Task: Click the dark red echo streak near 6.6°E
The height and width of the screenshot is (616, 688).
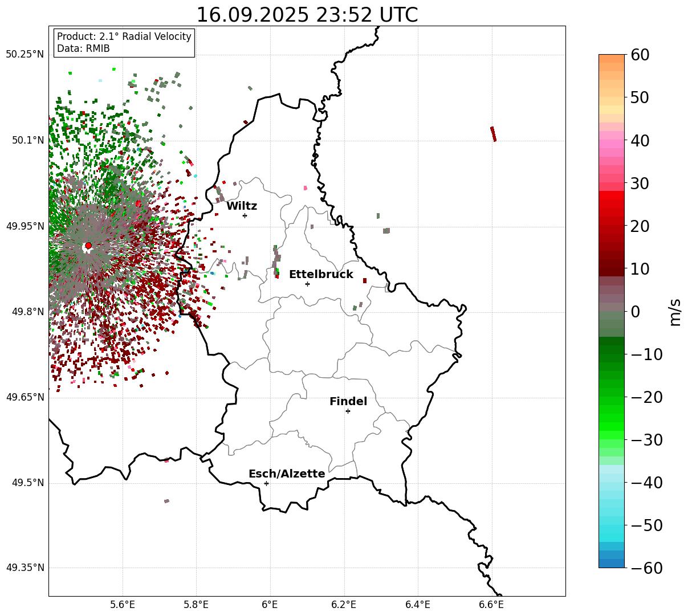Action: pos(494,134)
